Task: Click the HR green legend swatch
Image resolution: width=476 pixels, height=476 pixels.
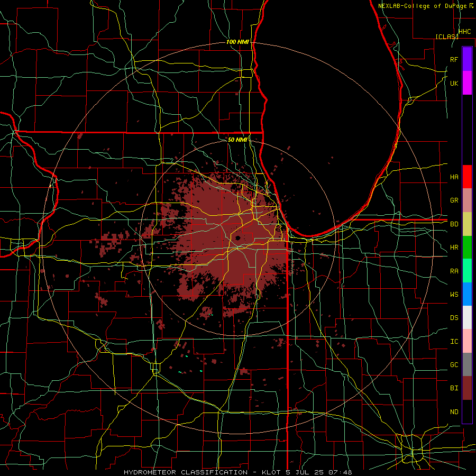Action: (x=467, y=248)
